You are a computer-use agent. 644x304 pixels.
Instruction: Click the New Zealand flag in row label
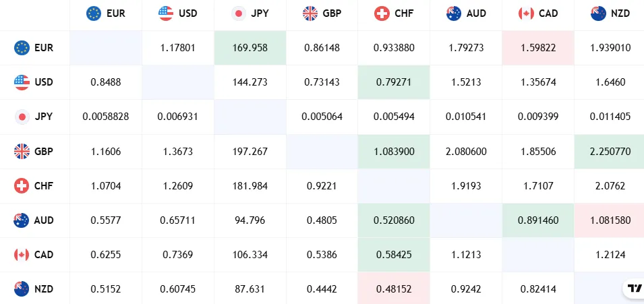pos(22,289)
